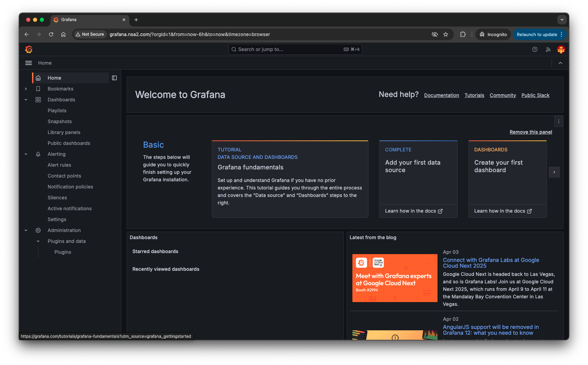Click the browser back arrow
This screenshot has width=588, height=365.
(x=27, y=34)
